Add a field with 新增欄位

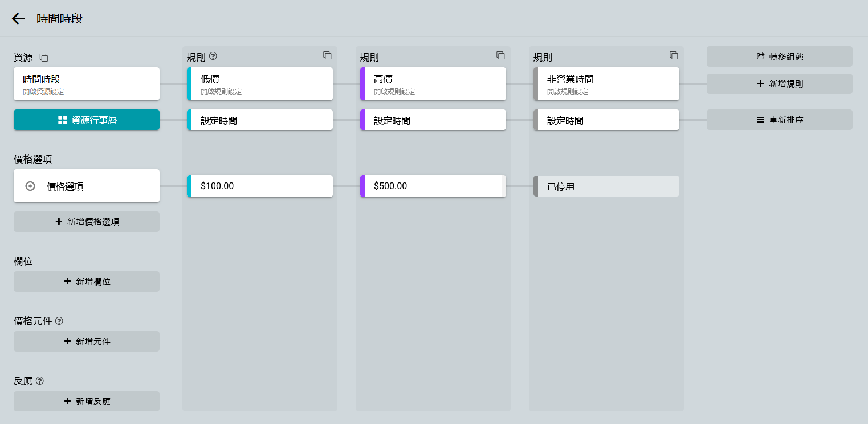pyautogui.click(x=87, y=282)
